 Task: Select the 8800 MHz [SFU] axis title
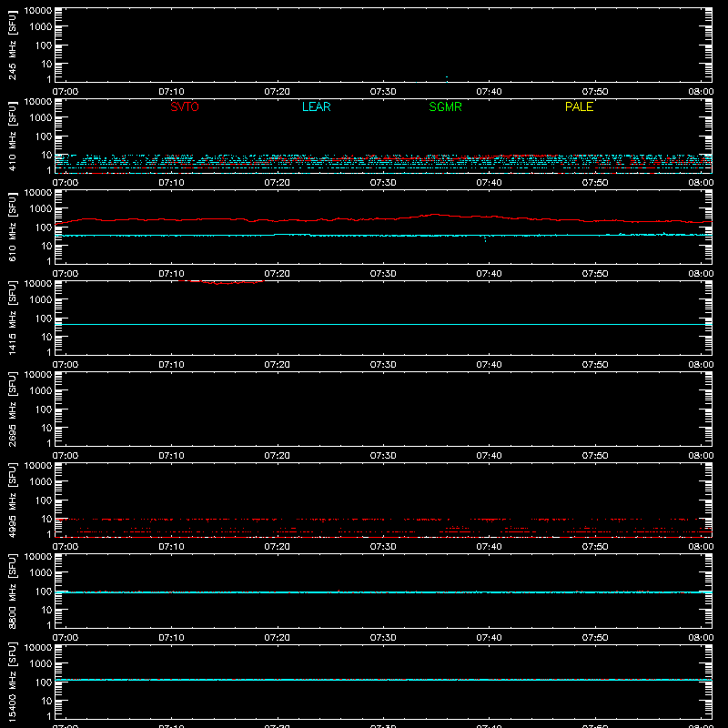(x=12, y=591)
